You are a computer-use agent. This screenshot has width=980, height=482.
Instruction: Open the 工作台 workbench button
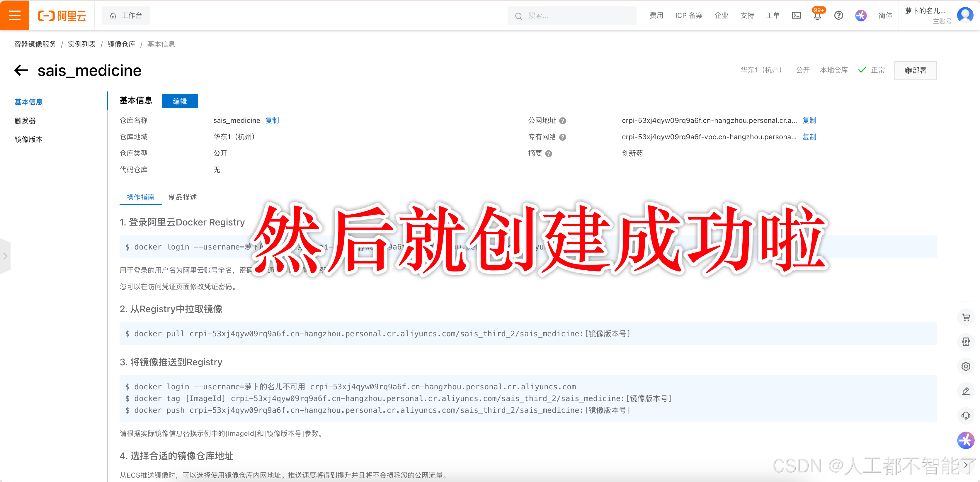click(126, 16)
